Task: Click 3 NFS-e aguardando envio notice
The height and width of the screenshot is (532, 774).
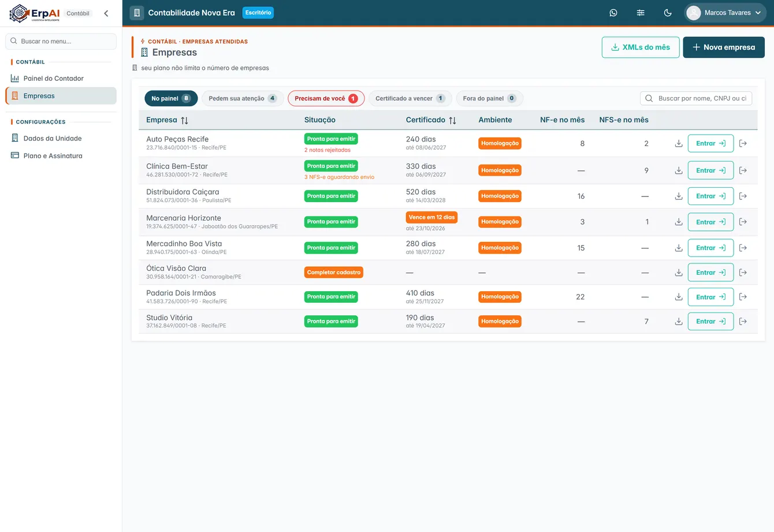Action: [339, 177]
